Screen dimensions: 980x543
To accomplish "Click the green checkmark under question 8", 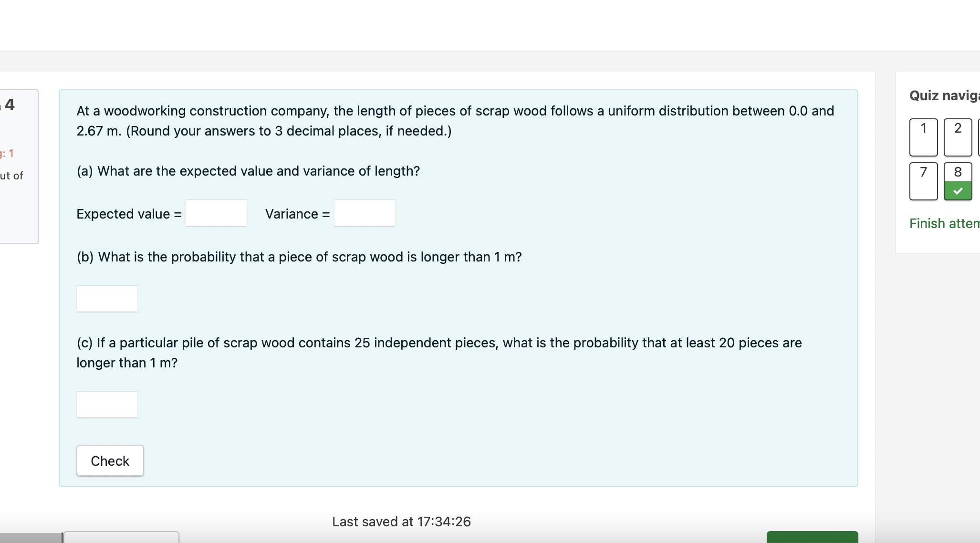I will [x=957, y=190].
